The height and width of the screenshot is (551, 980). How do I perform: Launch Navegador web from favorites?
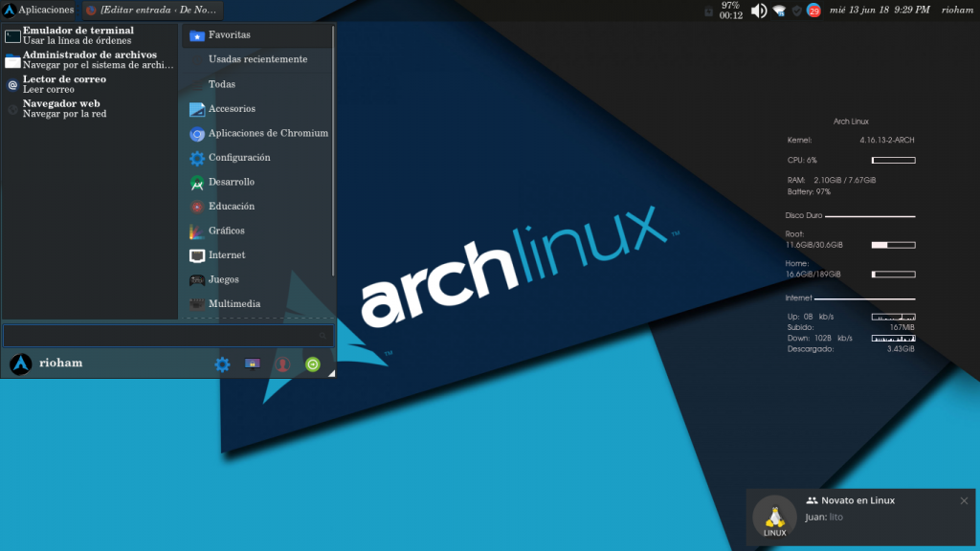pyautogui.click(x=89, y=109)
